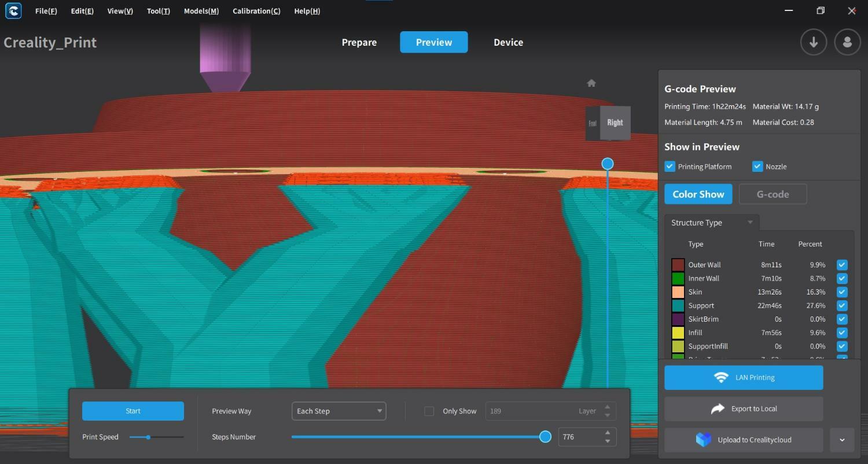Click the LAN Printing button
This screenshot has height=464, width=868.
(x=744, y=378)
